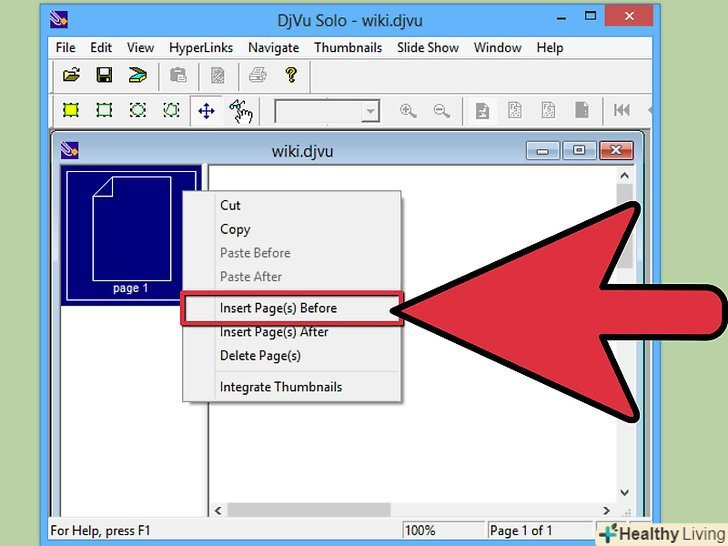Viewport: 728px width, 546px height.
Task: Open the View menu
Action: point(140,47)
